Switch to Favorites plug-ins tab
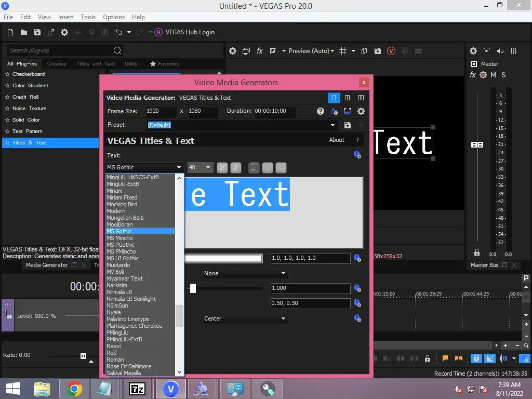The width and height of the screenshot is (532, 399). tap(165, 64)
